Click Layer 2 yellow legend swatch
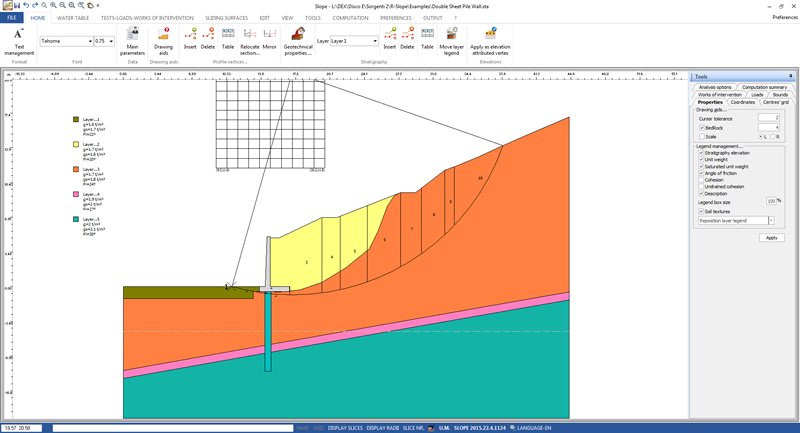The height and width of the screenshot is (433, 800). (76, 144)
